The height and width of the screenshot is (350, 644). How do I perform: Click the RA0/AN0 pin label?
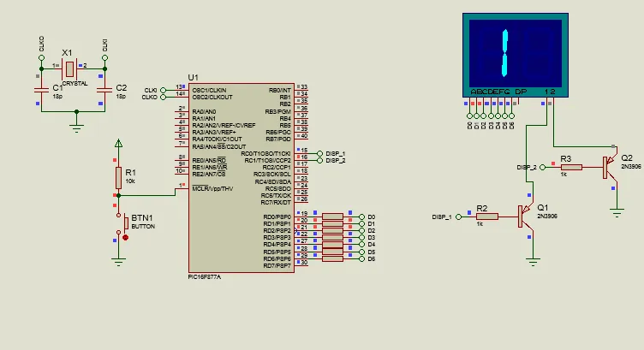coord(204,111)
